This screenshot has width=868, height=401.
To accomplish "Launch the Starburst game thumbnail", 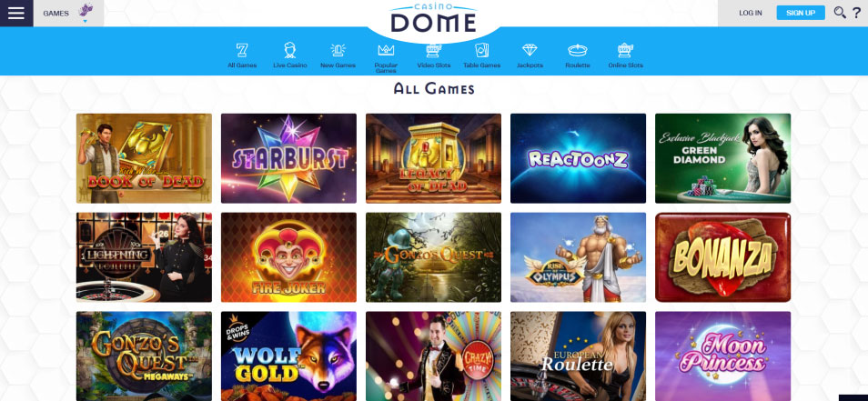I will (x=288, y=158).
